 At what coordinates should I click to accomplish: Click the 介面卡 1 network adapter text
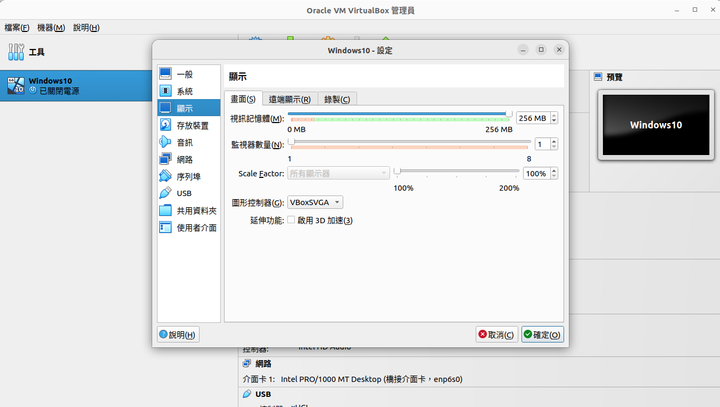pos(352,379)
